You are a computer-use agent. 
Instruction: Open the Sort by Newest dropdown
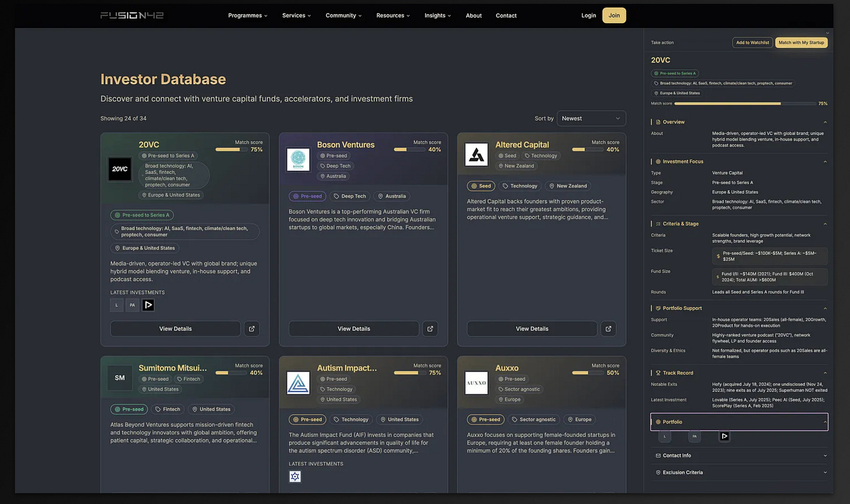coord(591,118)
